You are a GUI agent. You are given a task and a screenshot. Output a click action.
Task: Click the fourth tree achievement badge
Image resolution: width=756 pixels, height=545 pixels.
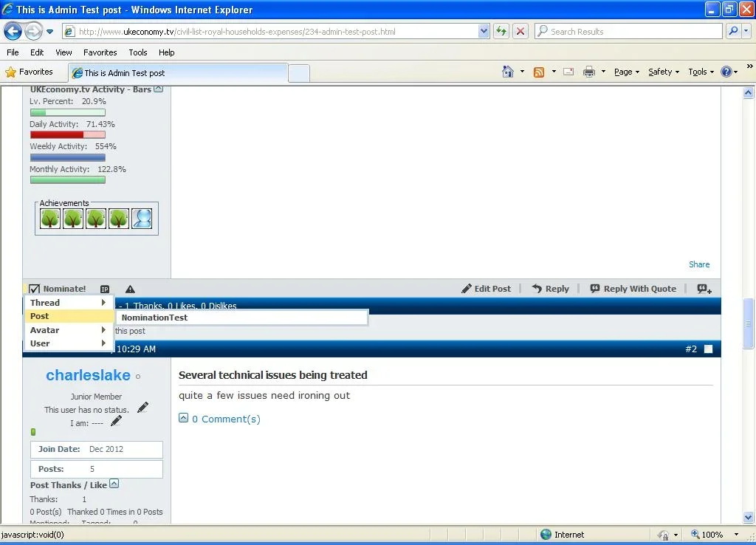(119, 219)
